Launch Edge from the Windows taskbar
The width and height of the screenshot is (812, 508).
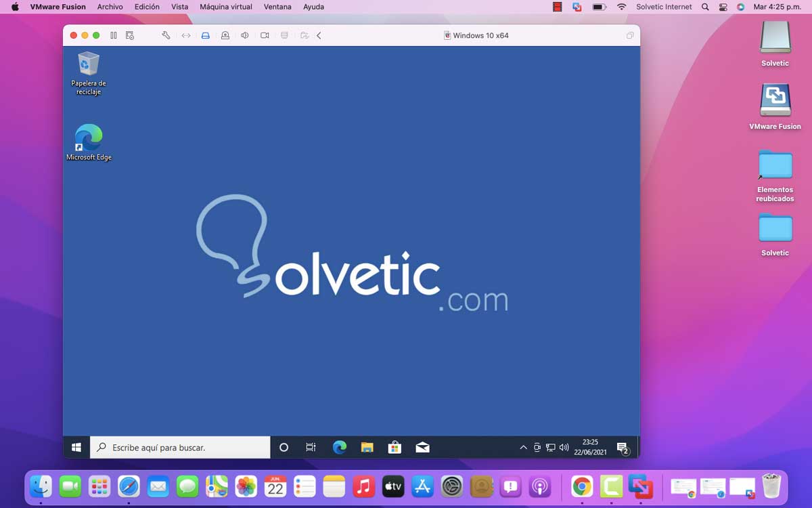coord(340,447)
